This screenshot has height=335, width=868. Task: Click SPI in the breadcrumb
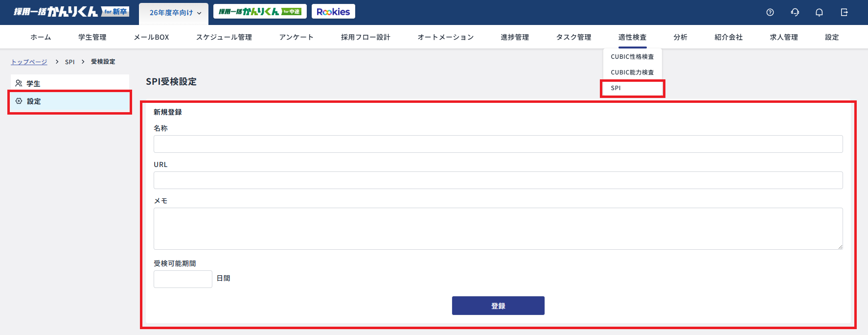click(70, 62)
